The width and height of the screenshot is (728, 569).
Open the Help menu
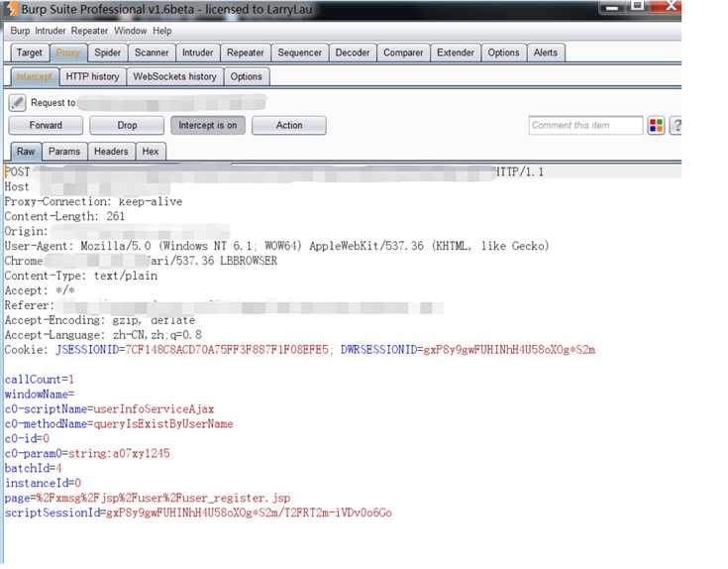pos(162,31)
